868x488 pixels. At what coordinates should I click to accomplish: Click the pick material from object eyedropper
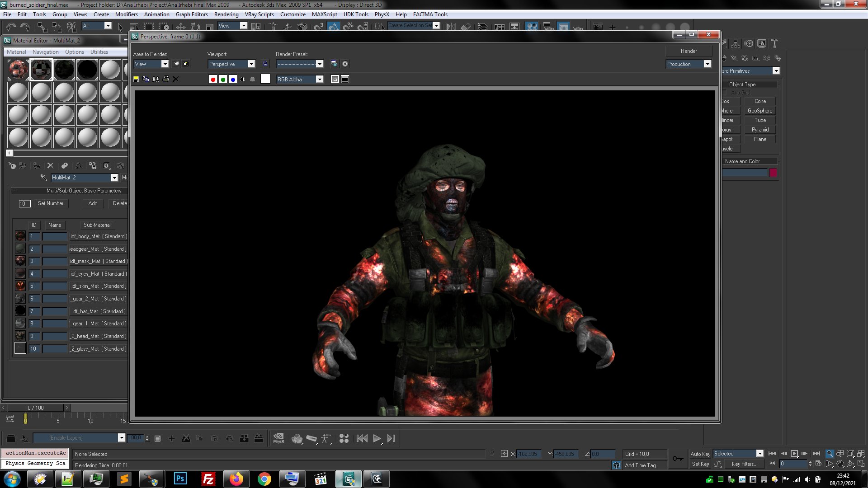[43, 178]
